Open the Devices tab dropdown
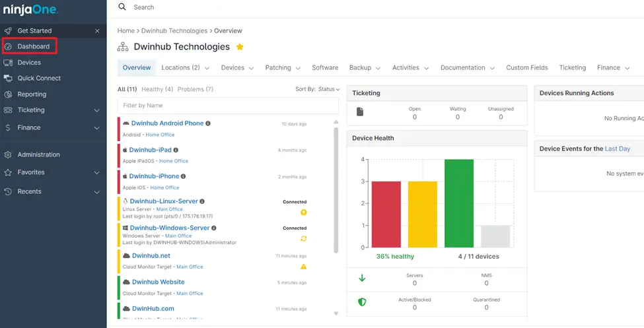Image resolution: width=644 pixels, height=328 pixels. 237,68
